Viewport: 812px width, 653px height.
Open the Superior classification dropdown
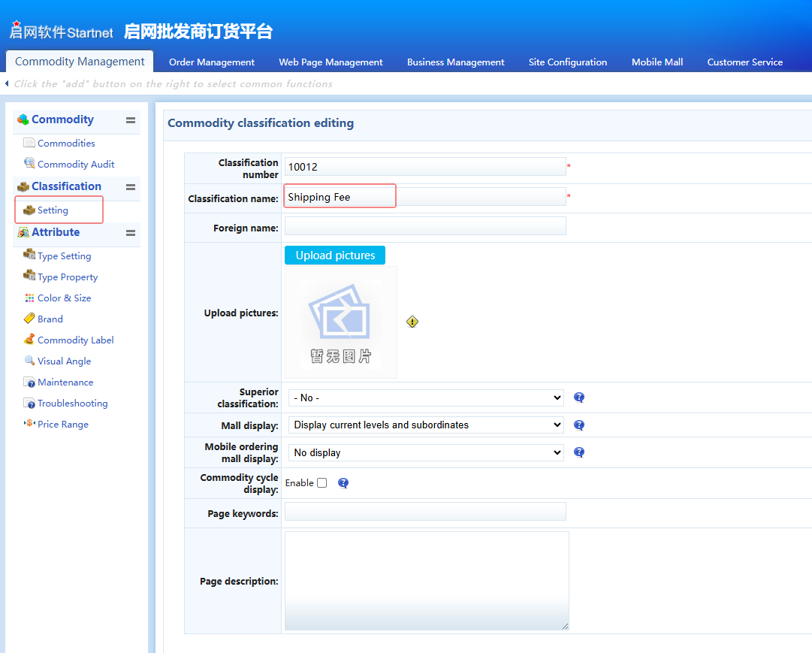(425, 398)
